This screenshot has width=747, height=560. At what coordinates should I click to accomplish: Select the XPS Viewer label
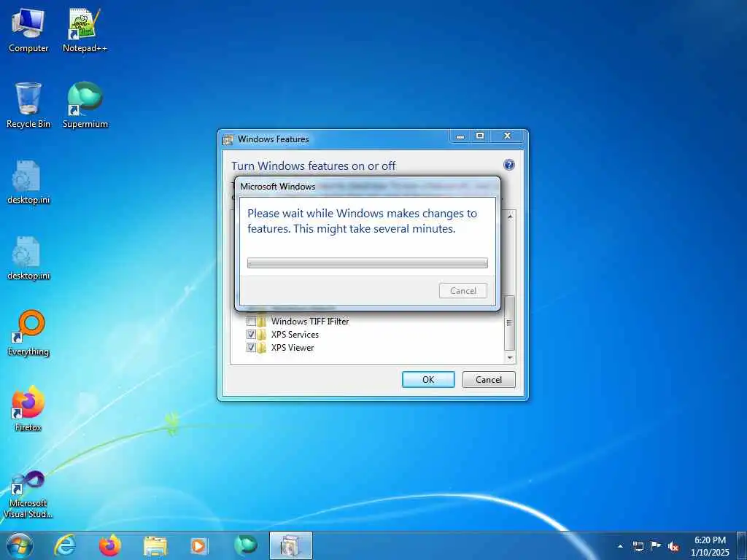point(293,348)
